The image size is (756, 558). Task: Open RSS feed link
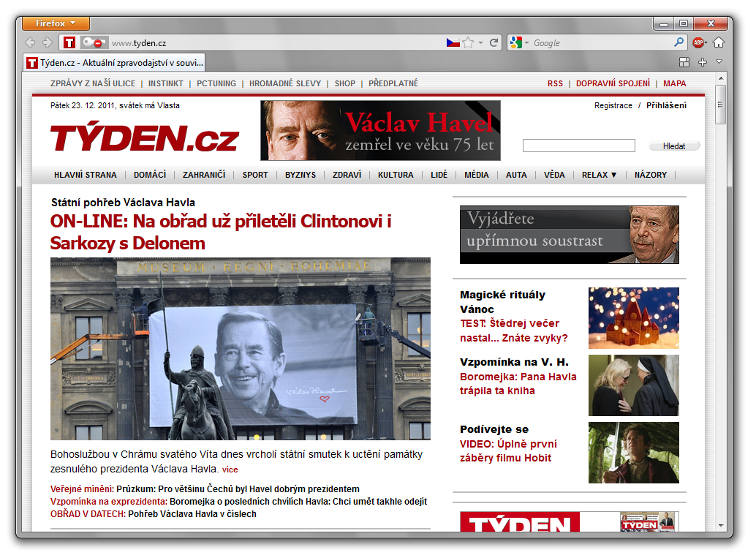pos(555,83)
